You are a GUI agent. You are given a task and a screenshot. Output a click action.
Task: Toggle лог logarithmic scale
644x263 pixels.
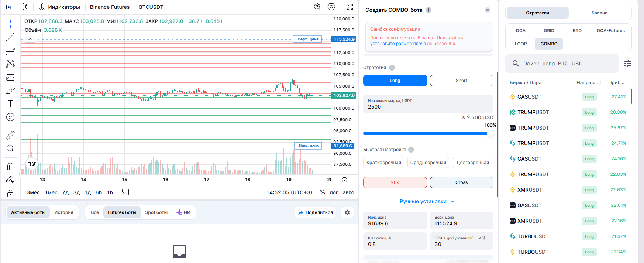pyautogui.click(x=334, y=192)
